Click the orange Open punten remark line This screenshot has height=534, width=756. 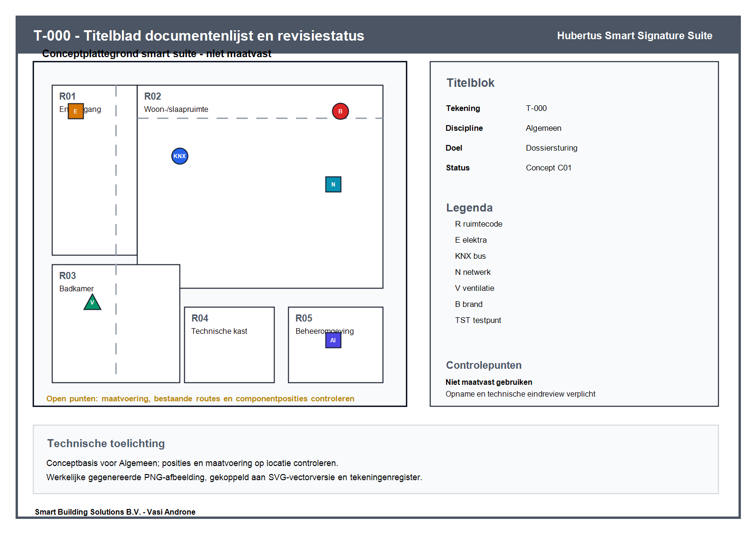[200, 398]
